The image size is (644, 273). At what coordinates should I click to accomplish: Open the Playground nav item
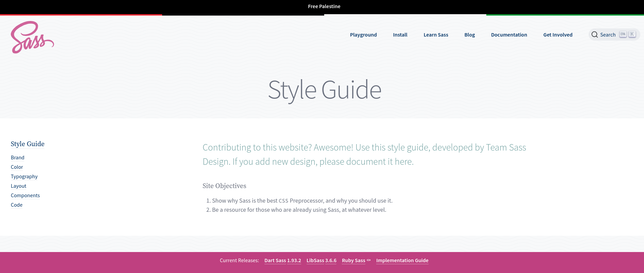[x=363, y=35]
